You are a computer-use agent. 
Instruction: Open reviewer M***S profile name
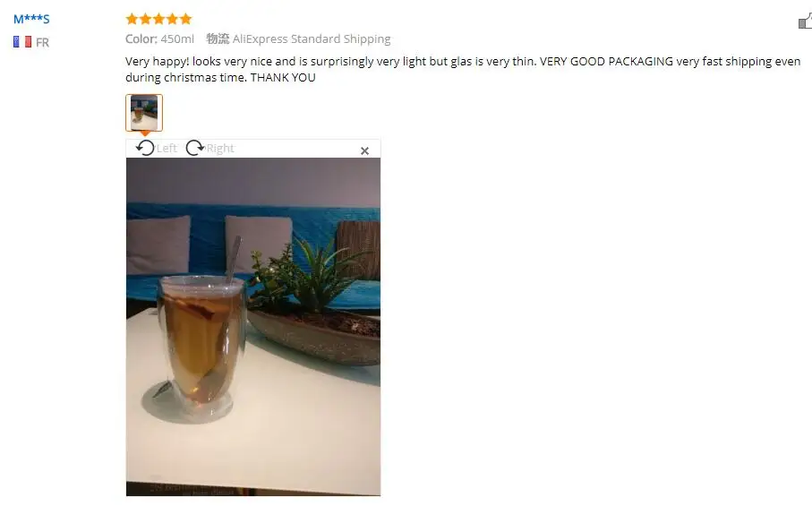[x=31, y=19]
